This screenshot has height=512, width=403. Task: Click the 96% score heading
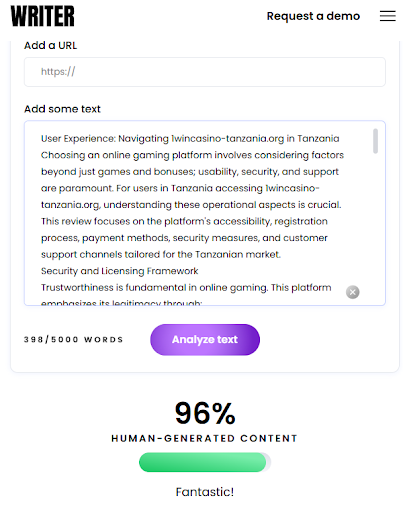point(205,413)
